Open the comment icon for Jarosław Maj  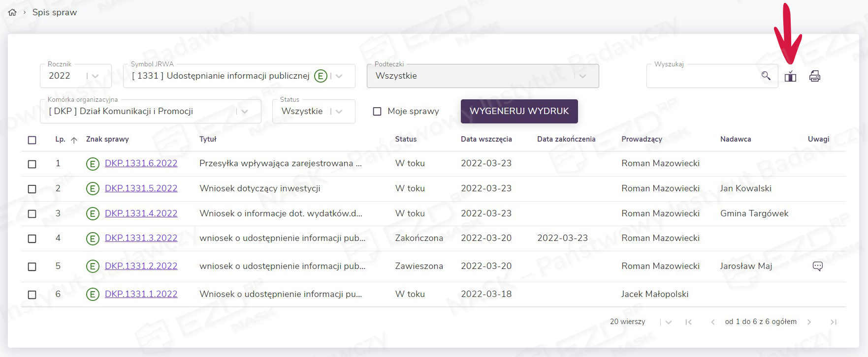pyautogui.click(x=817, y=266)
